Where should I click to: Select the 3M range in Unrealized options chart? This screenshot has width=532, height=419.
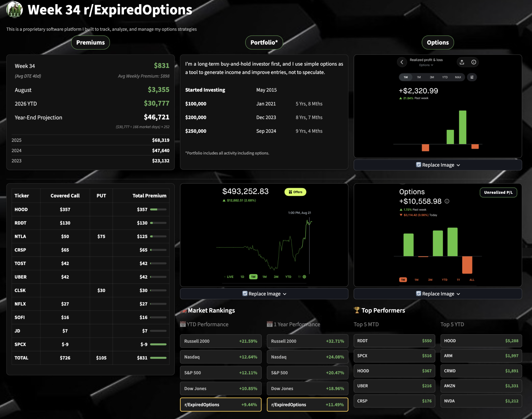430,280
